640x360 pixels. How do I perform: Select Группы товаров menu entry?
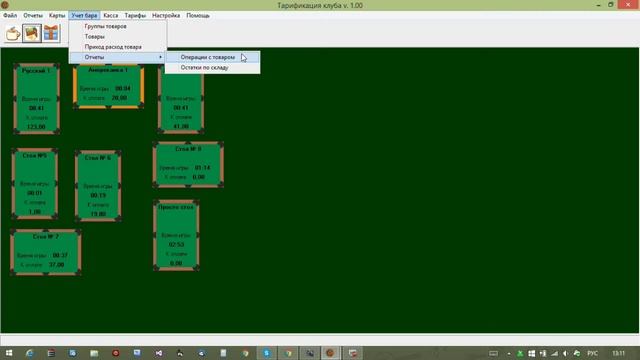click(x=118, y=26)
